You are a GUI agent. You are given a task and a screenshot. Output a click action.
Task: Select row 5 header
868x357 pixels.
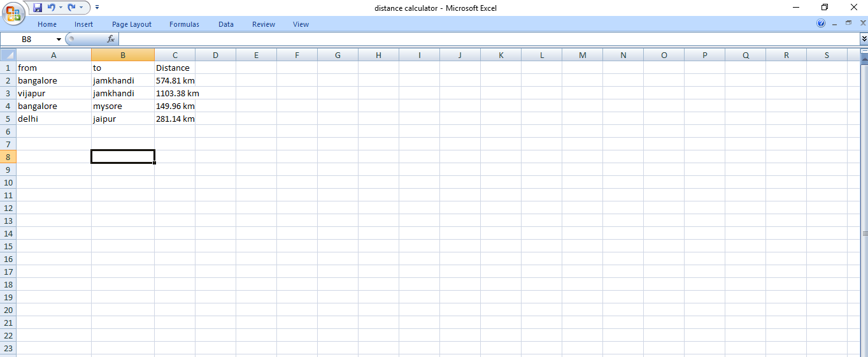8,119
